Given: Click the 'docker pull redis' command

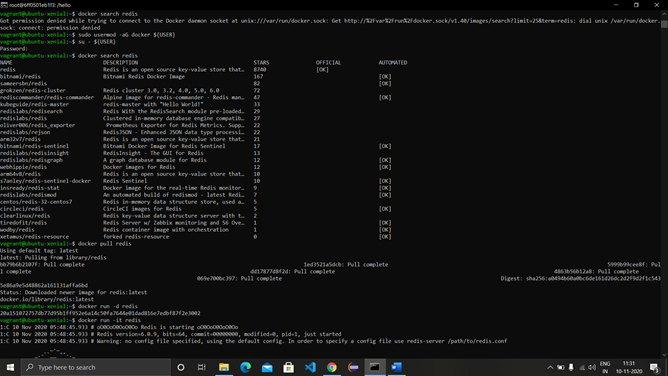Looking at the screenshot, I should 105,244.
